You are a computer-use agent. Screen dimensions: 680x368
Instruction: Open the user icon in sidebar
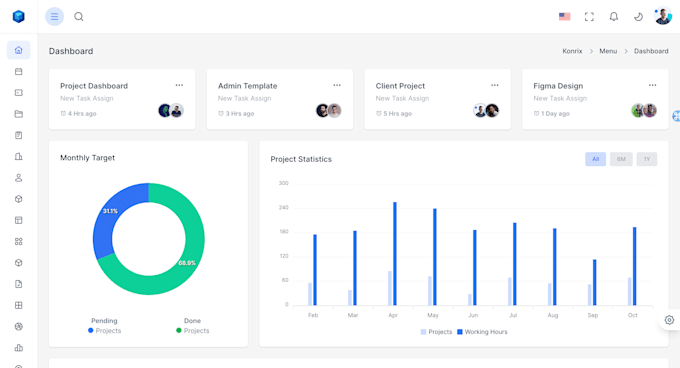click(19, 177)
